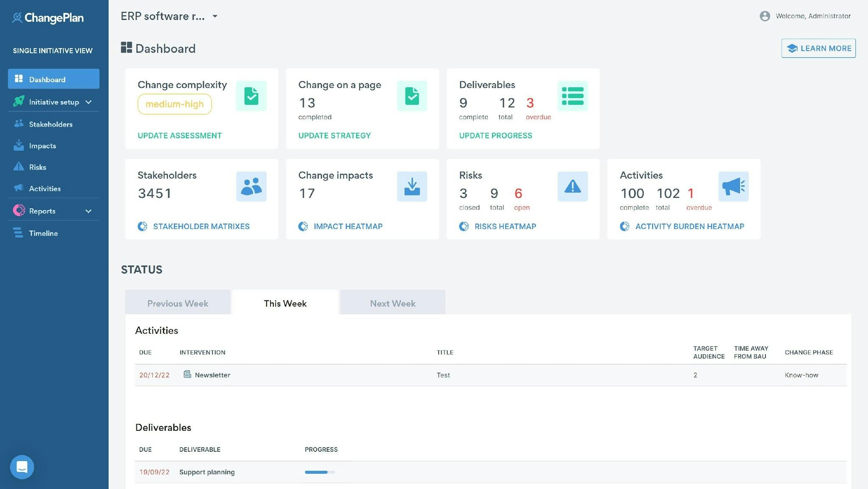Switch to the Previous Week tab
The width and height of the screenshot is (868, 489).
click(x=178, y=303)
